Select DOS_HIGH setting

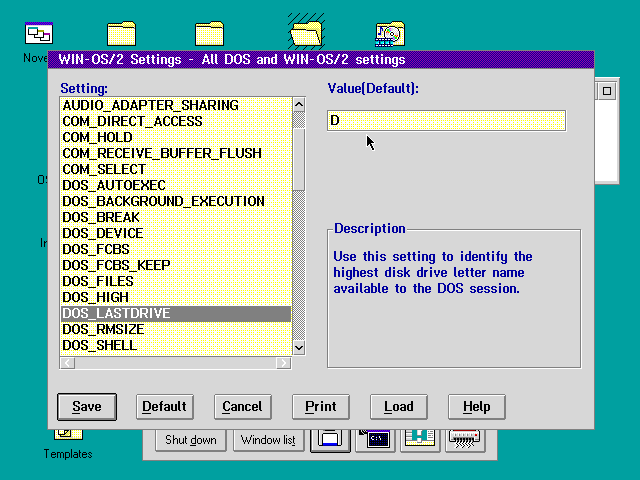(x=176, y=297)
